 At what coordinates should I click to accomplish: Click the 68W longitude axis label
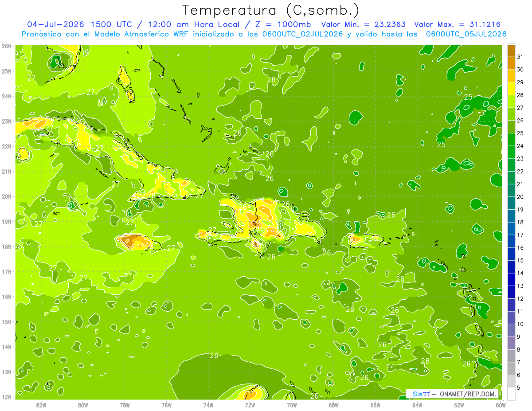[x=334, y=405]
